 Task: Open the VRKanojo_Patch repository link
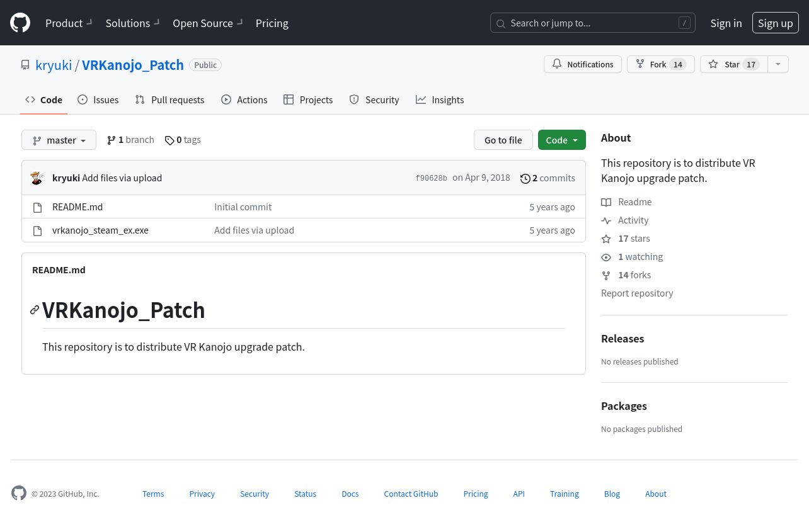(133, 65)
